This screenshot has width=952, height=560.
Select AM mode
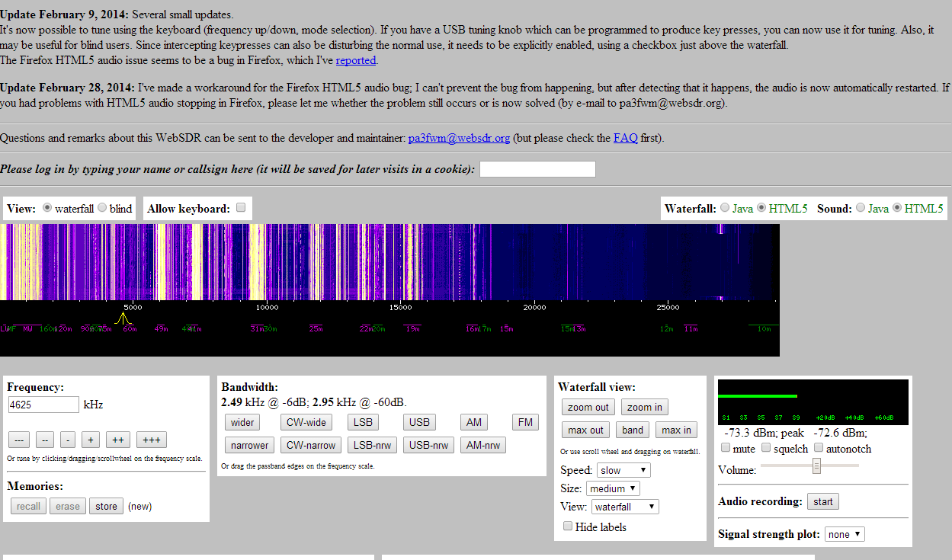[x=474, y=422]
